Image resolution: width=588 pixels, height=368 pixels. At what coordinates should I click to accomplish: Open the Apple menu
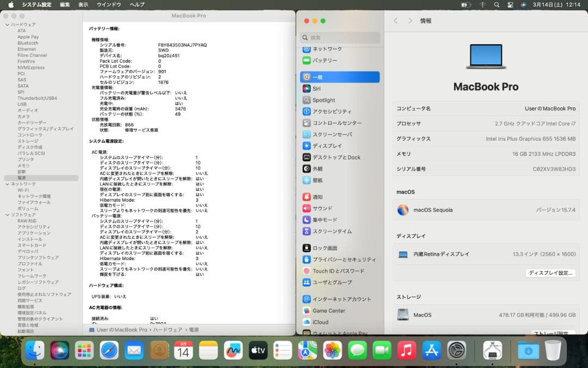(11, 4)
